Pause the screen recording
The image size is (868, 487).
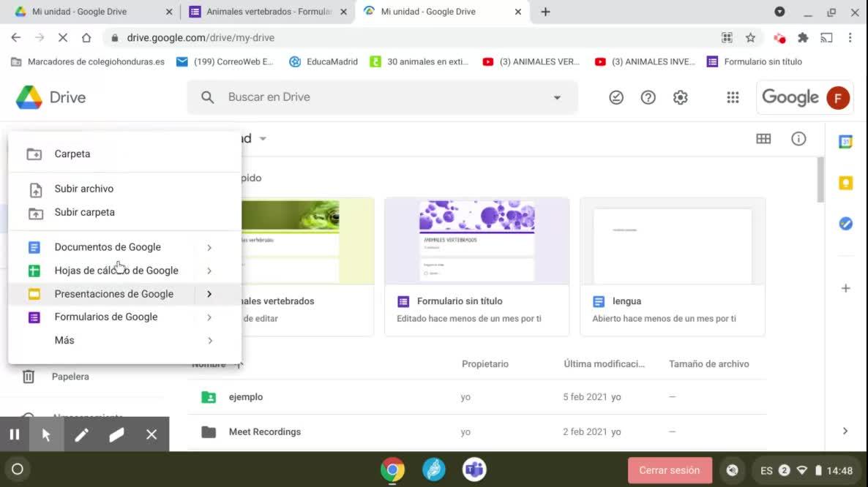point(15,434)
